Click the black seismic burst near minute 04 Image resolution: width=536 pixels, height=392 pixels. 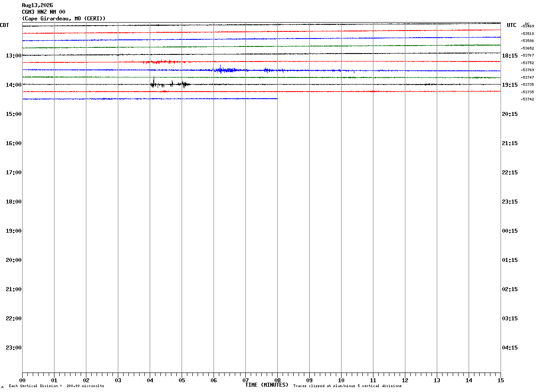click(x=170, y=83)
